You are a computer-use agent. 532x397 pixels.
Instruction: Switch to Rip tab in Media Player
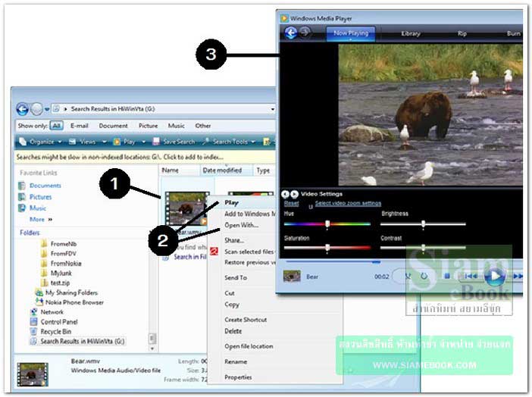pos(462,33)
